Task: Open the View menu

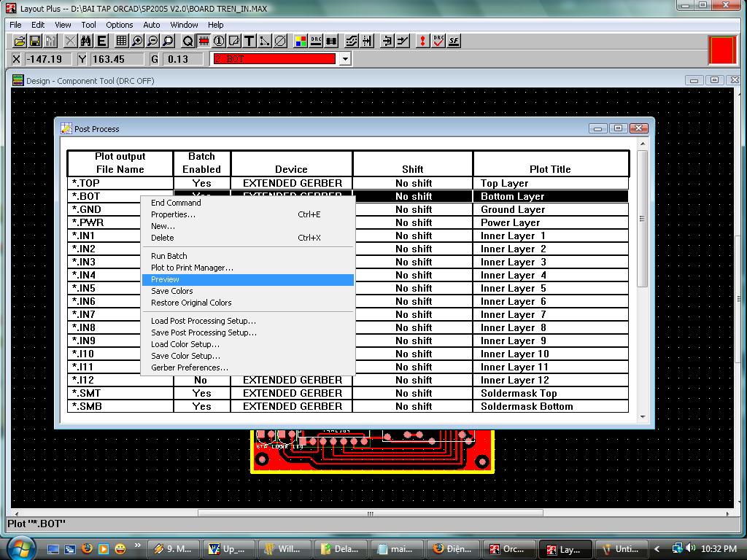Action: (63, 25)
